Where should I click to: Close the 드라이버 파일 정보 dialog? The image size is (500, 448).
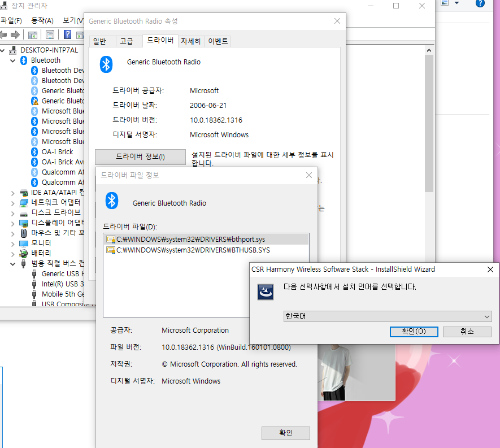coord(309,175)
